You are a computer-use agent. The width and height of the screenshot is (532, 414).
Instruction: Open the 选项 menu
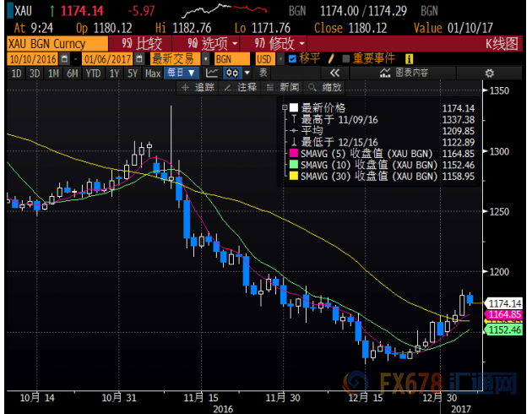click(x=201, y=42)
